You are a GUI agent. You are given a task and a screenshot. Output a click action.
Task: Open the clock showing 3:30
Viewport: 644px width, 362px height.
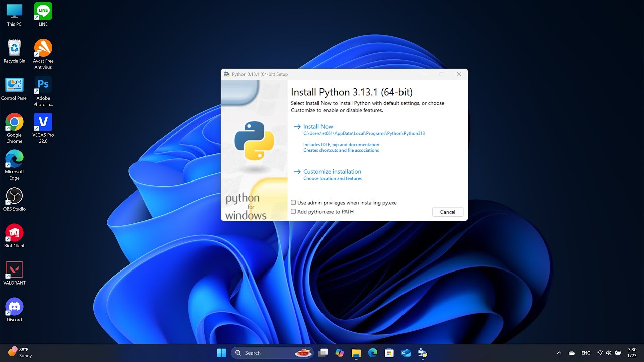(x=632, y=353)
